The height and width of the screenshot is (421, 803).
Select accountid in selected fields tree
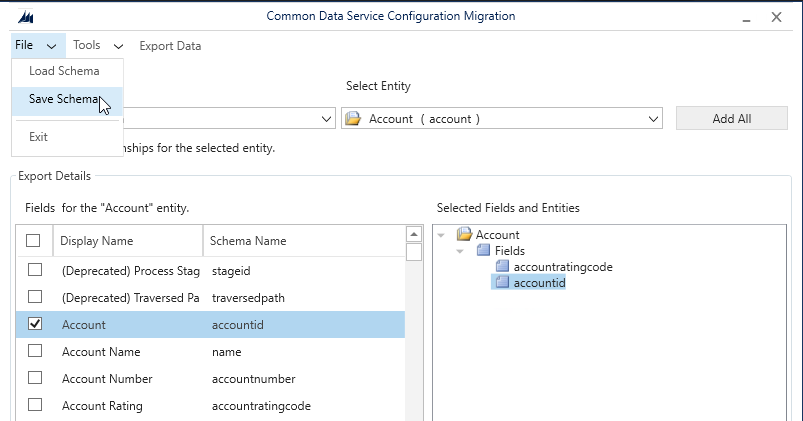(539, 283)
